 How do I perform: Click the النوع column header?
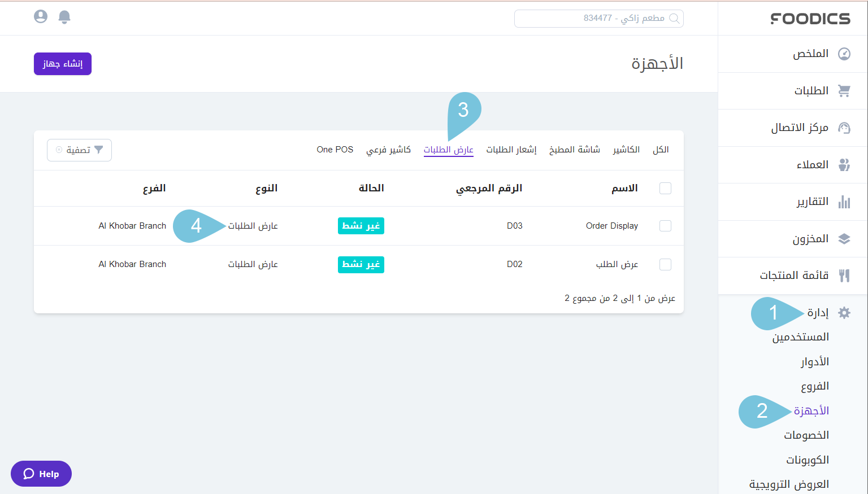point(266,188)
